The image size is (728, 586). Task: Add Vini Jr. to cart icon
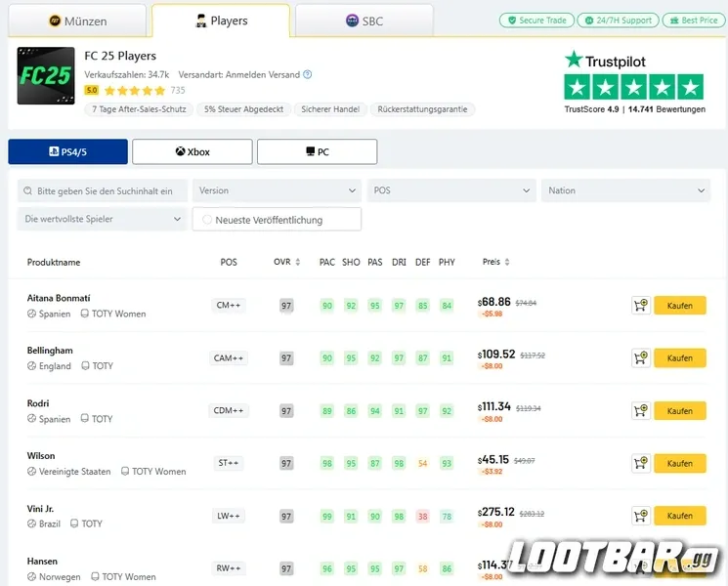pos(641,516)
